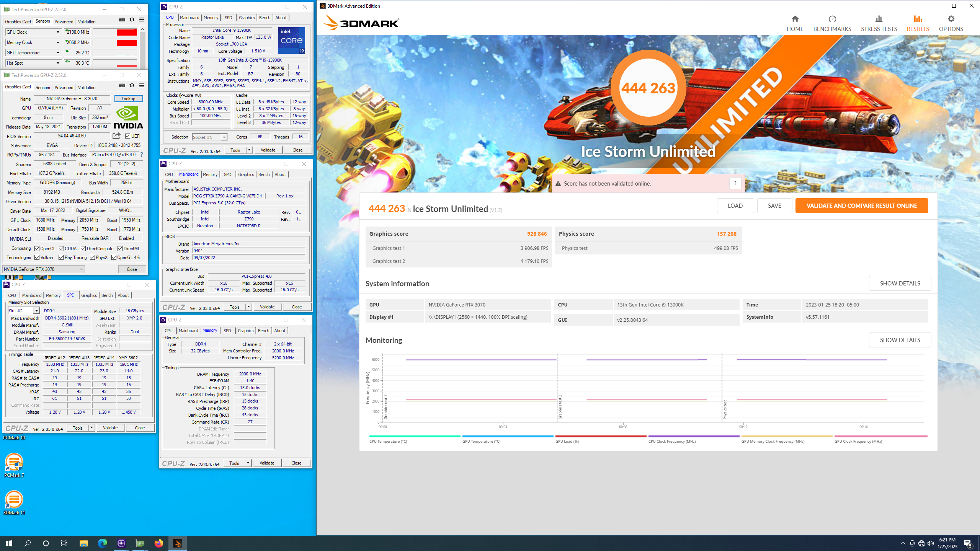
Task: Open Task View on the taskbar
Action: tap(64, 543)
